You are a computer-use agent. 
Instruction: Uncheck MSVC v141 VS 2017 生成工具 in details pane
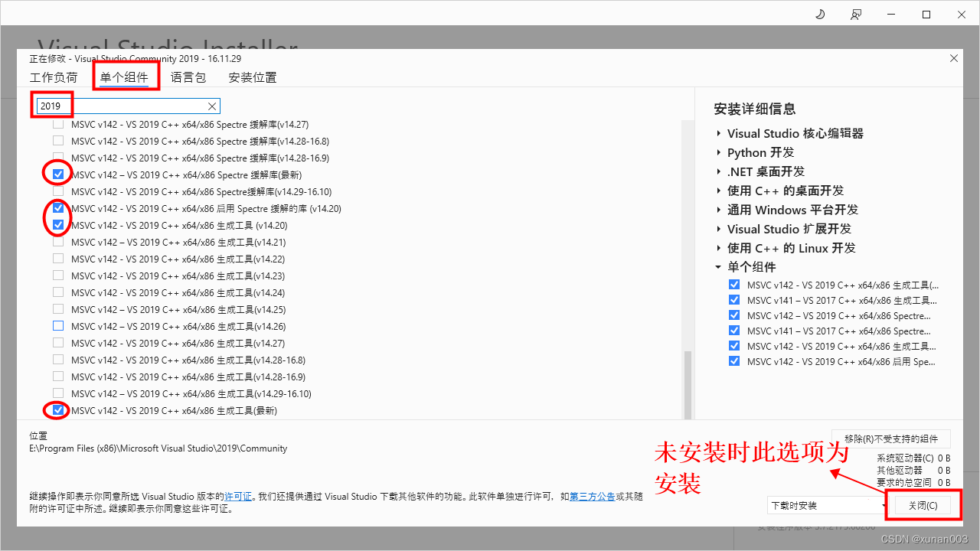[734, 300]
